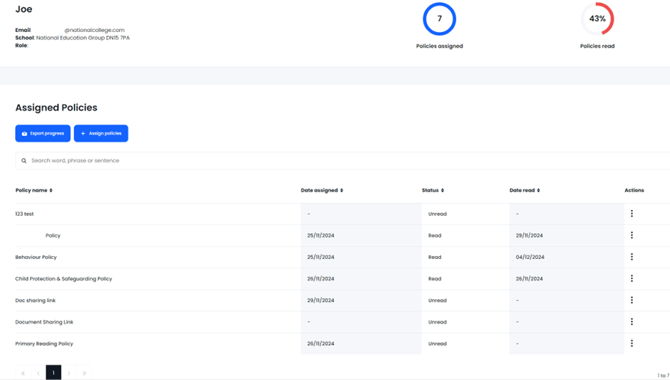670x380 pixels.
Task: Go to last page in pagination
Action: pyautogui.click(x=84, y=373)
